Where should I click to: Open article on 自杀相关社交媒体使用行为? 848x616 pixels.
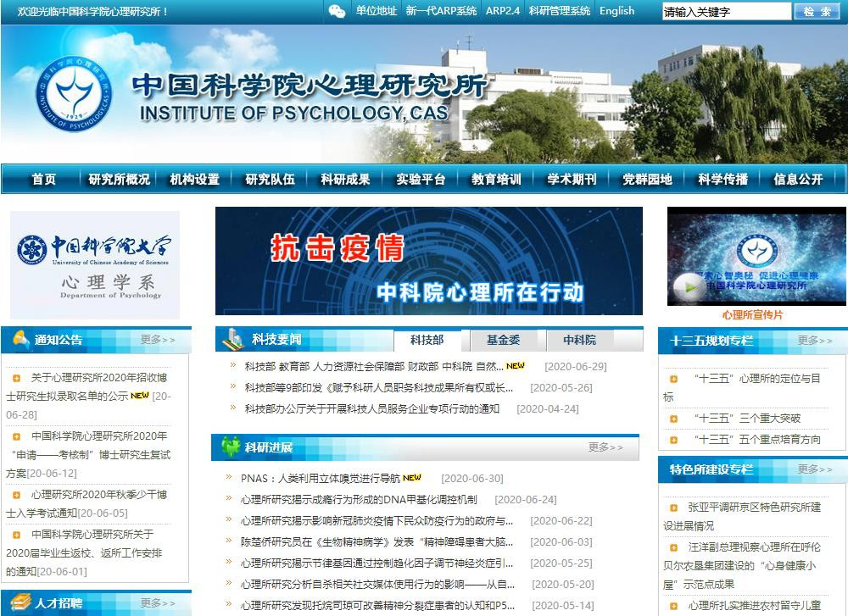[377, 584]
